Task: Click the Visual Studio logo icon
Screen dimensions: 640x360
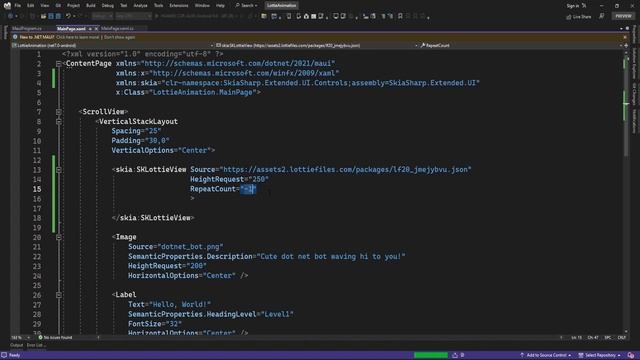Action: point(7,6)
